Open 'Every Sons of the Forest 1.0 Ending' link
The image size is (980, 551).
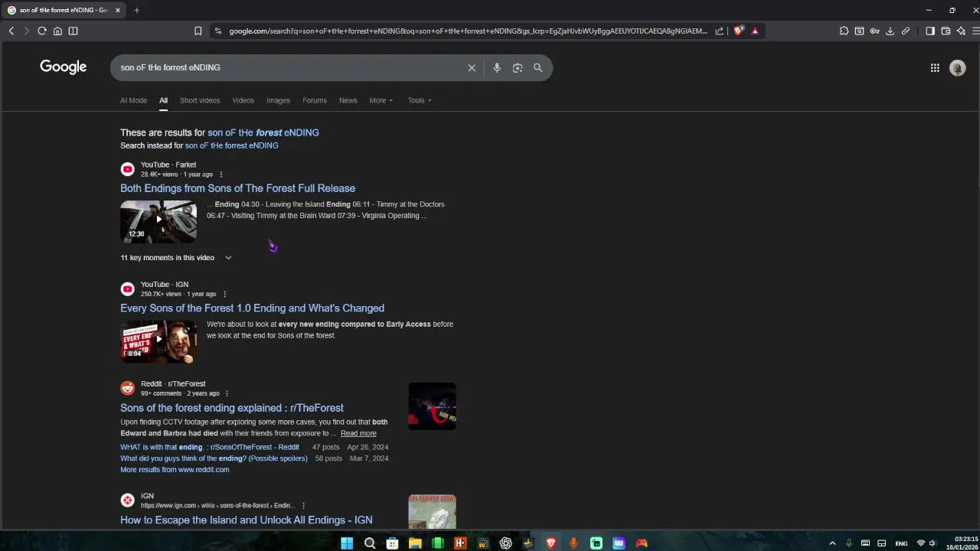[x=252, y=308]
